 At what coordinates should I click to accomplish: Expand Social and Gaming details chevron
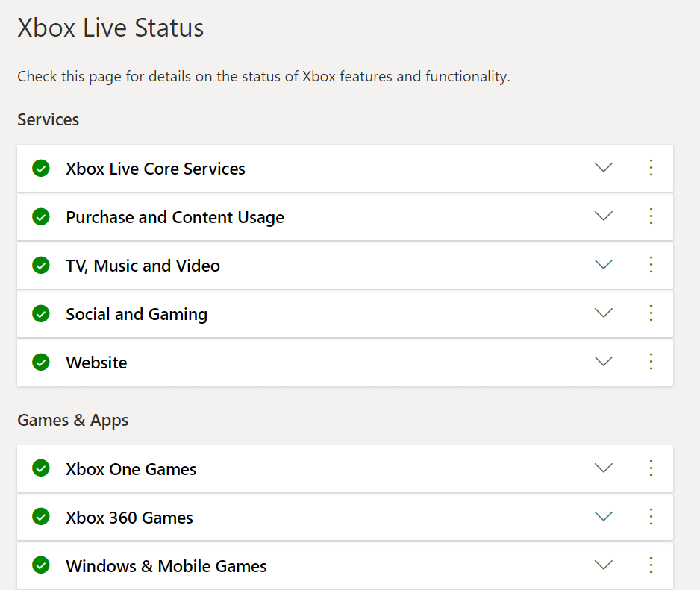click(603, 313)
